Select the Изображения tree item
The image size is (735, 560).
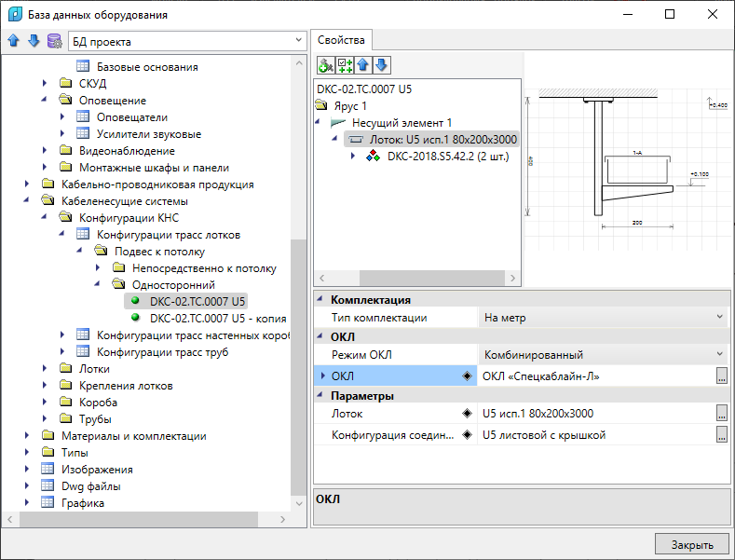(97, 469)
